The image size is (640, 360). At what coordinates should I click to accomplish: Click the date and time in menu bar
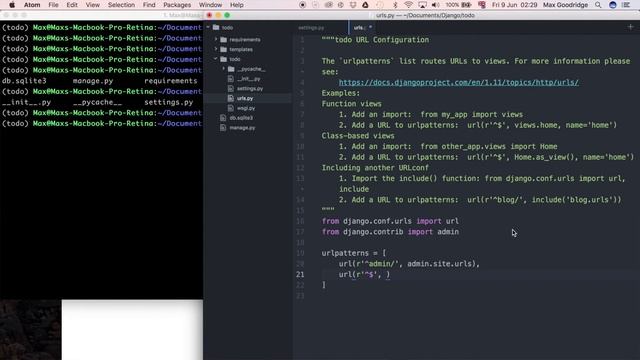point(514,5)
